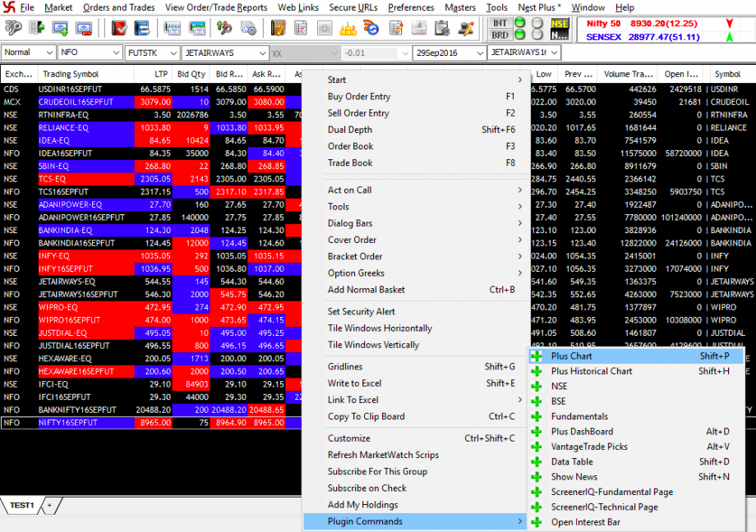
Task: Click the monitor icon with green plus
Action: [x=60, y=29]
